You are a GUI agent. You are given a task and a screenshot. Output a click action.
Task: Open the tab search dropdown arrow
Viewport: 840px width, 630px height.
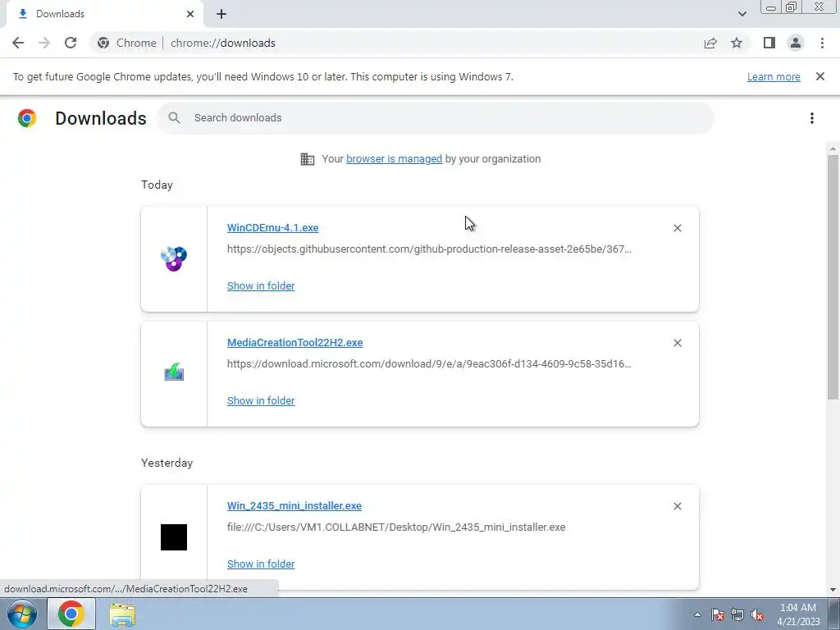pyautogui.click(x=742, y=14)
